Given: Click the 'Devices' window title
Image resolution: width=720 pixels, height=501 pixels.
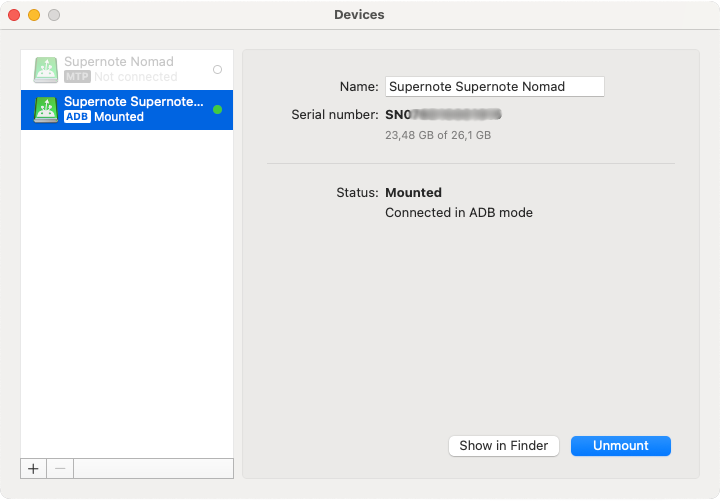Looking at the screenshot, I should [x=359, y=15].
